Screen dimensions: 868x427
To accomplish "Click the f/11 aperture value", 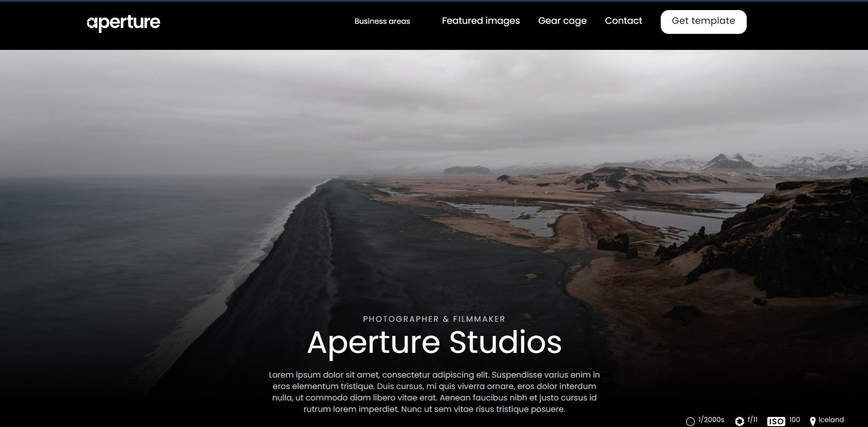I will pos(753,420).
